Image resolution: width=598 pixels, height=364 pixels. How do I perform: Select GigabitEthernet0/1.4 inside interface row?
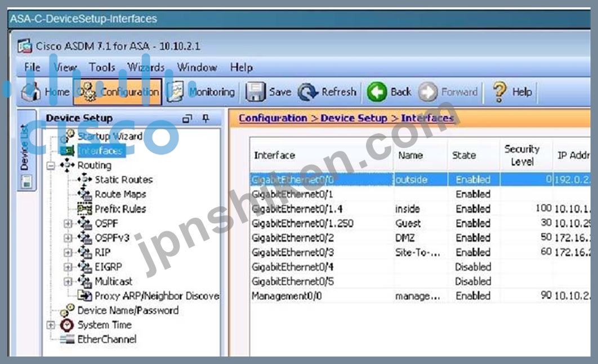420,209
